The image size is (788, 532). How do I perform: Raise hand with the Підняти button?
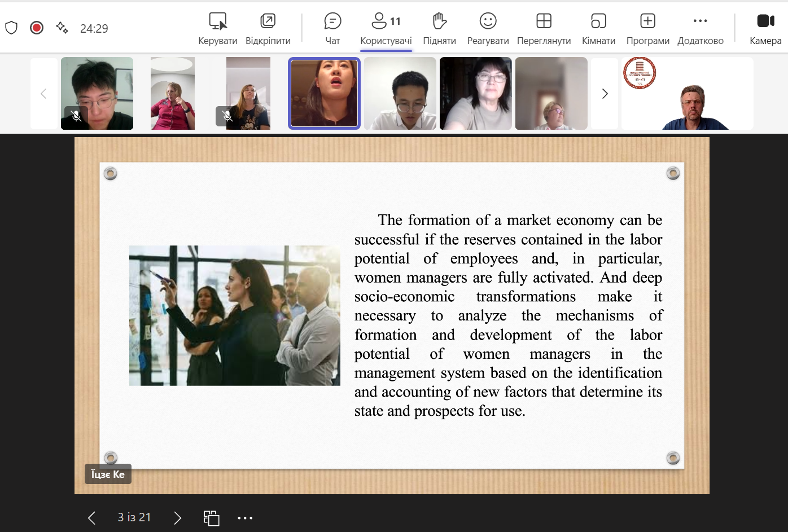coord(439,28)
